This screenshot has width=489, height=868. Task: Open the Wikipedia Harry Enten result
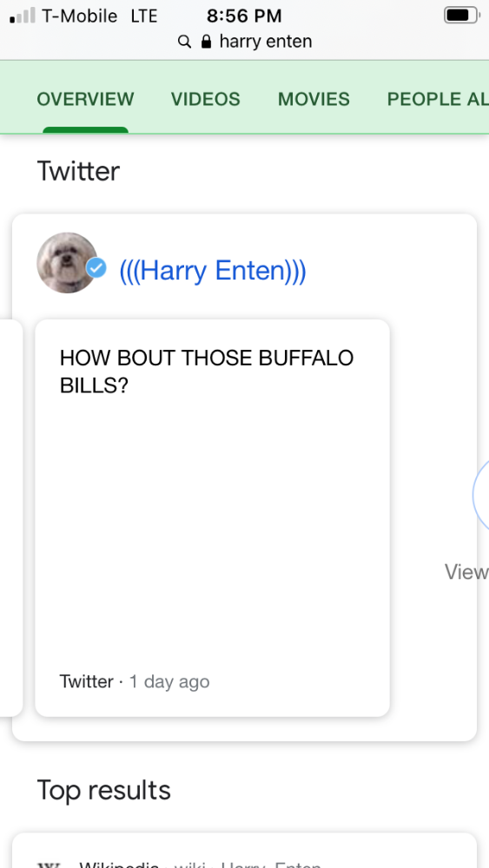[x=244, y=851]
